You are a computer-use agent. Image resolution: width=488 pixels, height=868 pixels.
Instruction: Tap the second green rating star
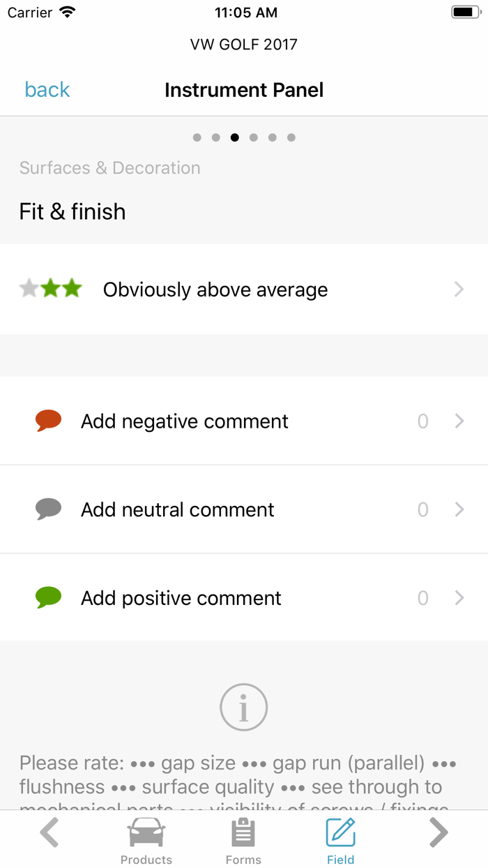[50, 288]
